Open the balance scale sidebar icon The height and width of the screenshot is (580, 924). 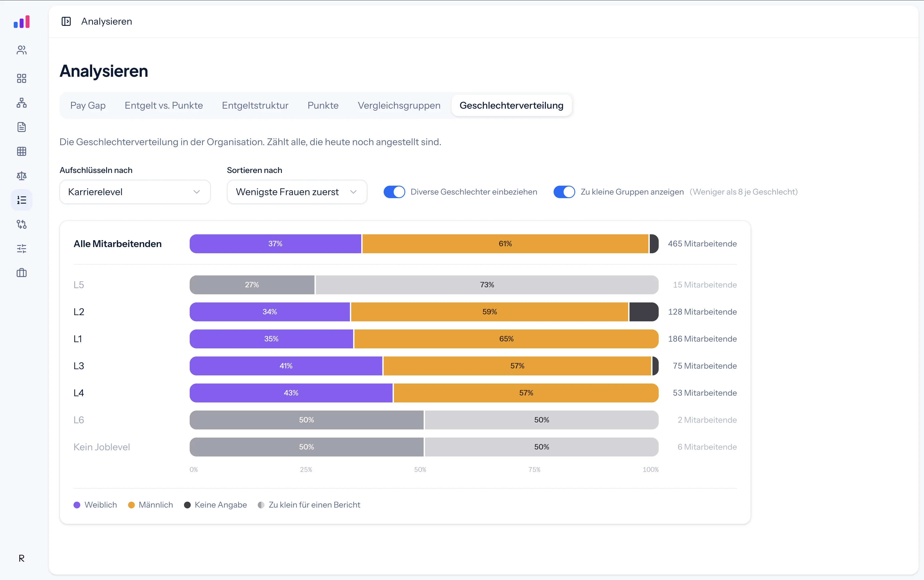tap(21, 176)
